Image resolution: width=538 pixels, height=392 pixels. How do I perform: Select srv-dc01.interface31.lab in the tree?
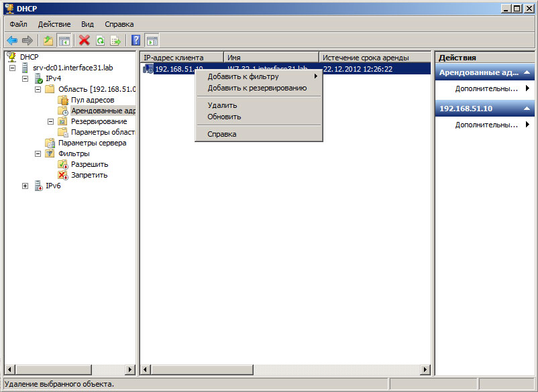[x=72, y=68]
